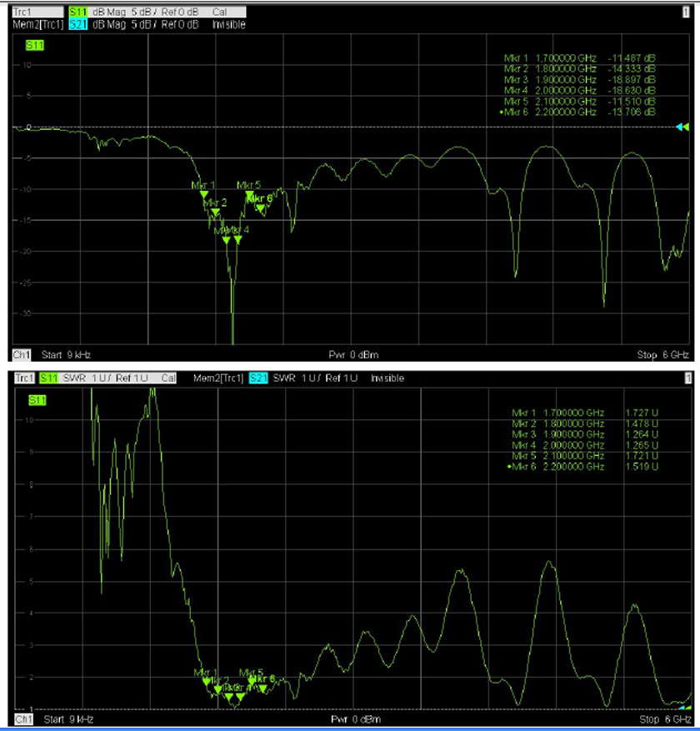700x731 pixels.
Task: Click Mkr 1 readout -11.487 dB
Action: pos(580,58)
